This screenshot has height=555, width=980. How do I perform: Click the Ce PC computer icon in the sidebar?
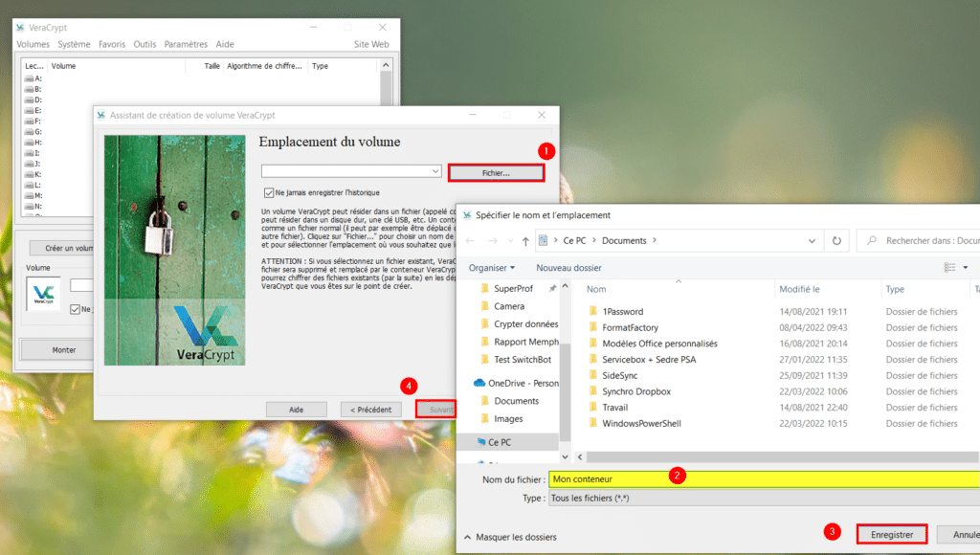pyautogui.click(x=481, y=442)
